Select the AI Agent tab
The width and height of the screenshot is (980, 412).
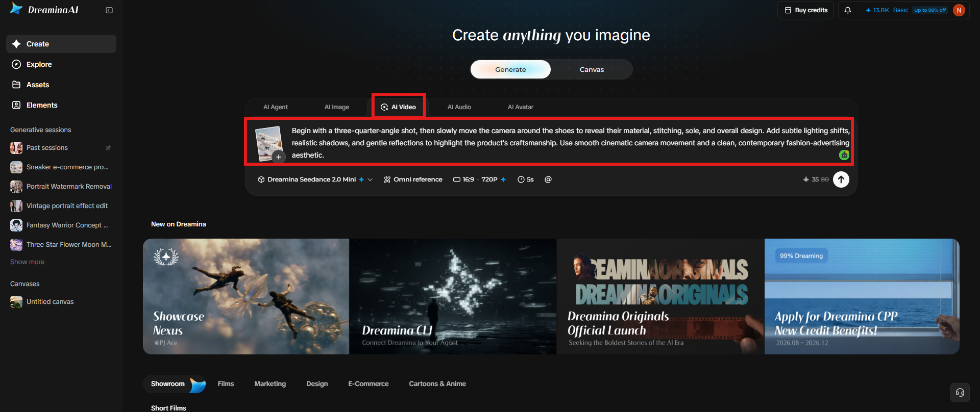pyautogui.click(x=276, y=107)
